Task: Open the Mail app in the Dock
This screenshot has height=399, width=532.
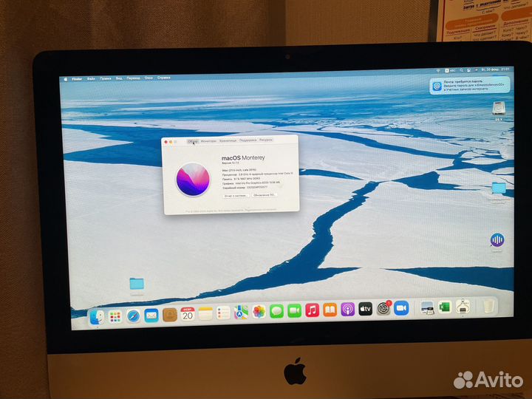Action: [151, 316]
